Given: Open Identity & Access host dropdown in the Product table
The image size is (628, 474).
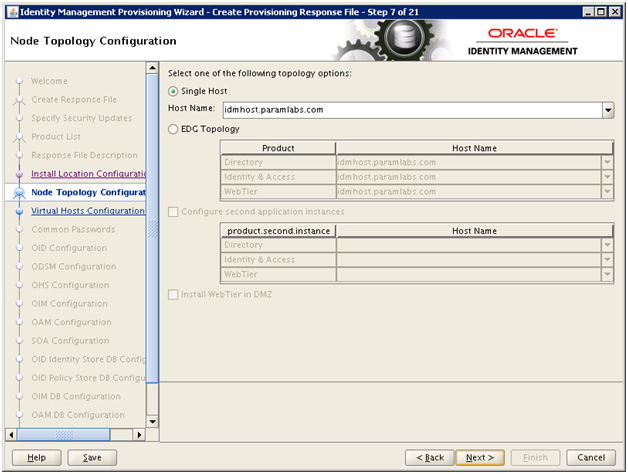Looking at the screenshot, I should click(607, 177).
